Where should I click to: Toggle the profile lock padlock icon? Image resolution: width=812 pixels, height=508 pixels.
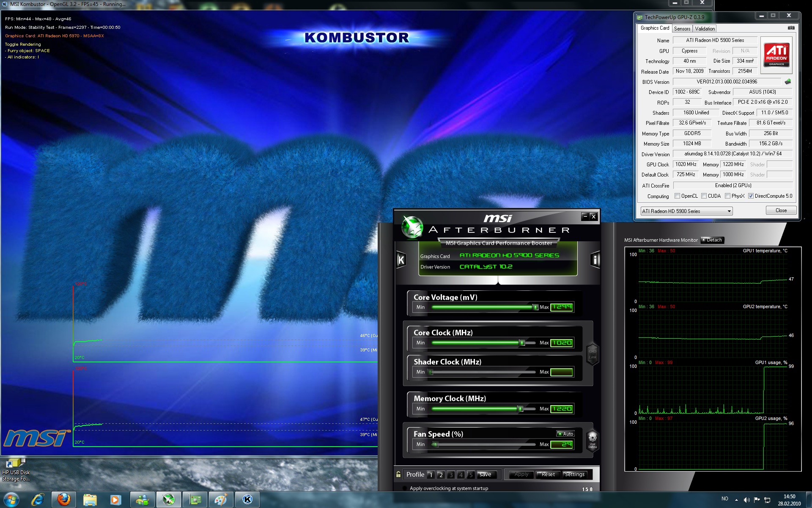[x=398, y=475]
